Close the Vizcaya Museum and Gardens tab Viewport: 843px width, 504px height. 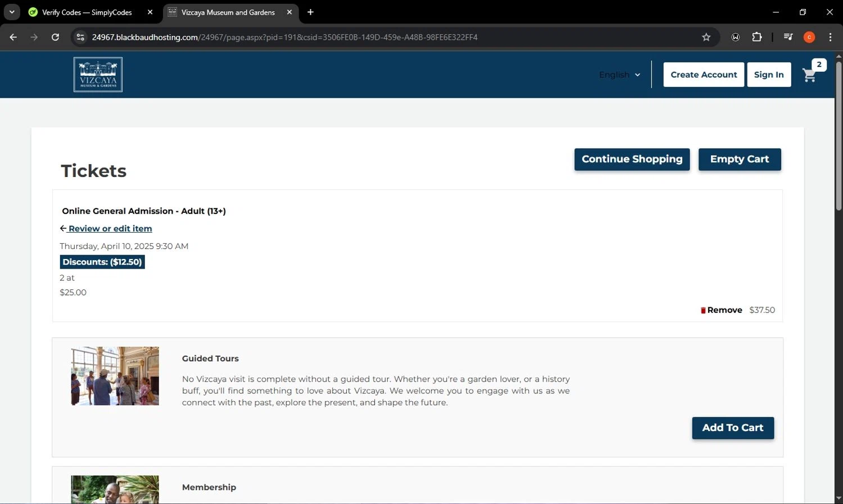[289, 12]
